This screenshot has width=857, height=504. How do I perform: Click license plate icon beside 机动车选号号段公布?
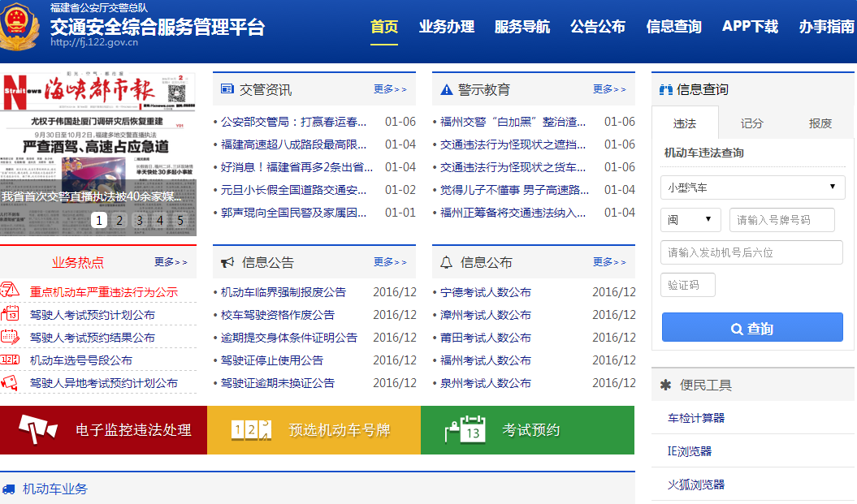(10, 360)
